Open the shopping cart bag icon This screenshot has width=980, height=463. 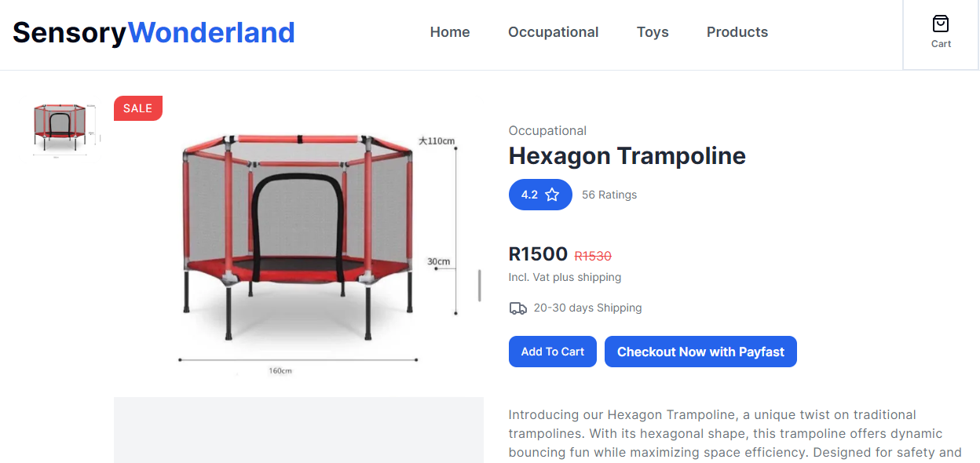point(941,24)
